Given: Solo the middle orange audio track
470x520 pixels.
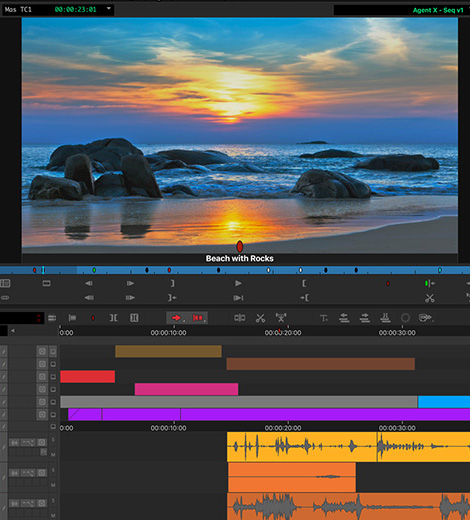Looking at the screenshot, I should [x=53, y=470].
